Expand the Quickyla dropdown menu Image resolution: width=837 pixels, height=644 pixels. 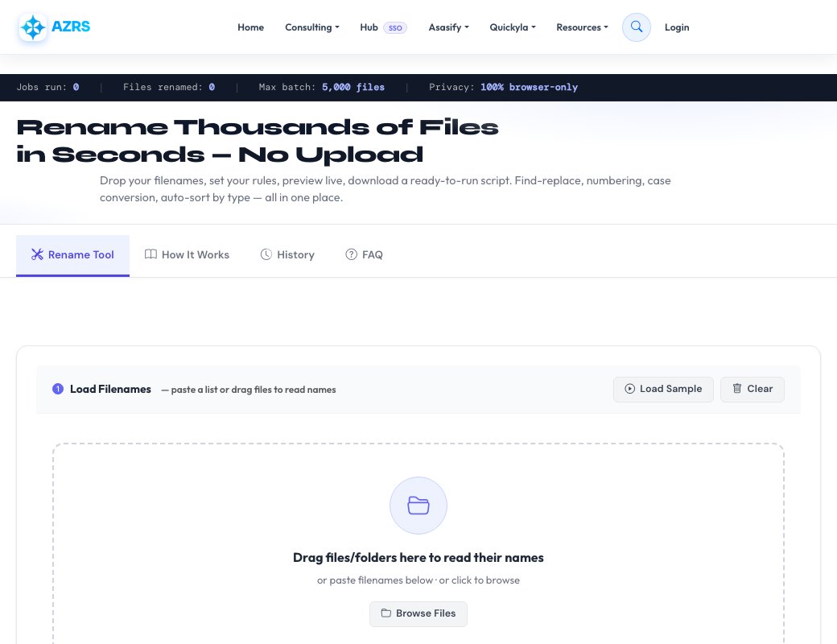pos(513,27)
